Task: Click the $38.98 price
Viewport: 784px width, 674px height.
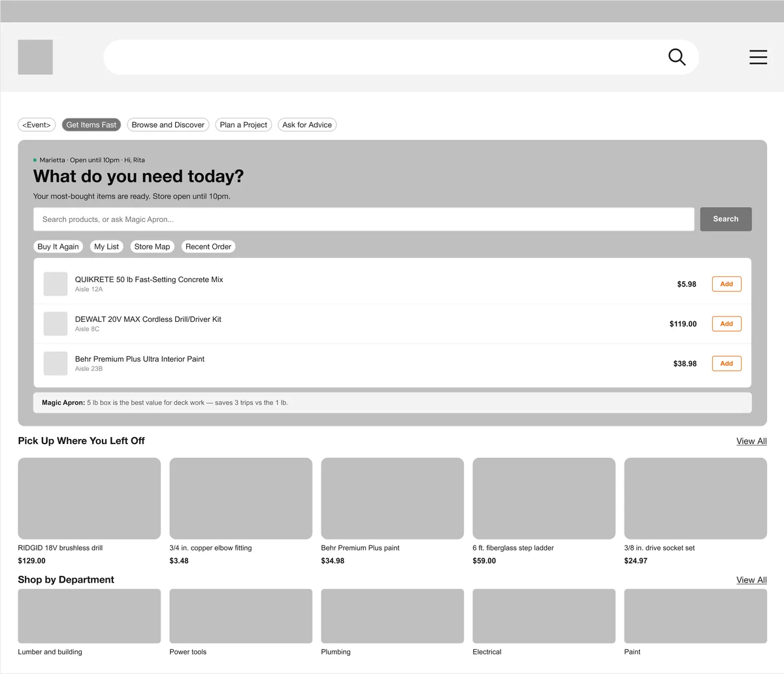Action: pos(685,364)
